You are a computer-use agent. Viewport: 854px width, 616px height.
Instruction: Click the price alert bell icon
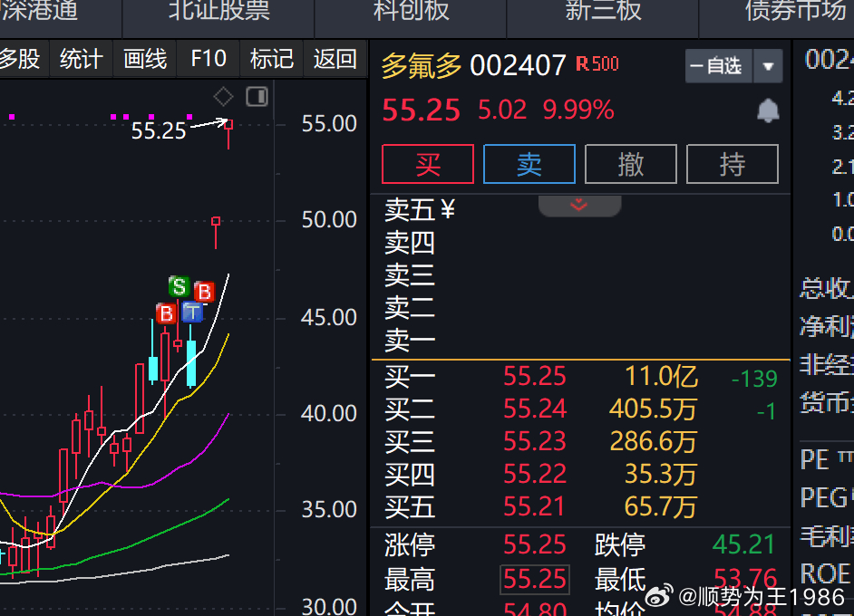[x=768, y=111]
